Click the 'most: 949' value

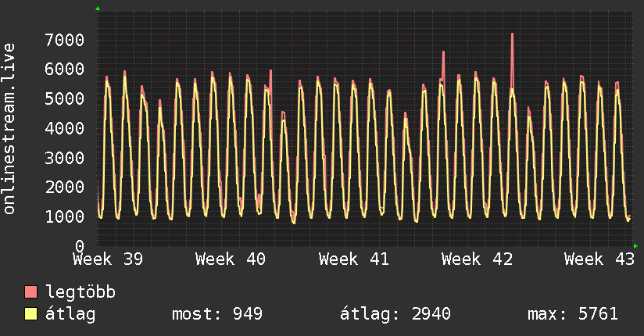(216, 314)
